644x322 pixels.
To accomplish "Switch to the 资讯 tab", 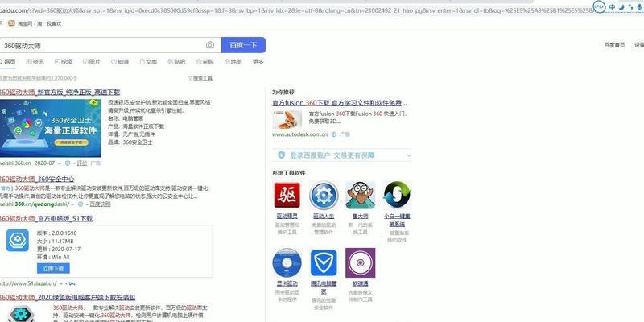I will (35, 62).
